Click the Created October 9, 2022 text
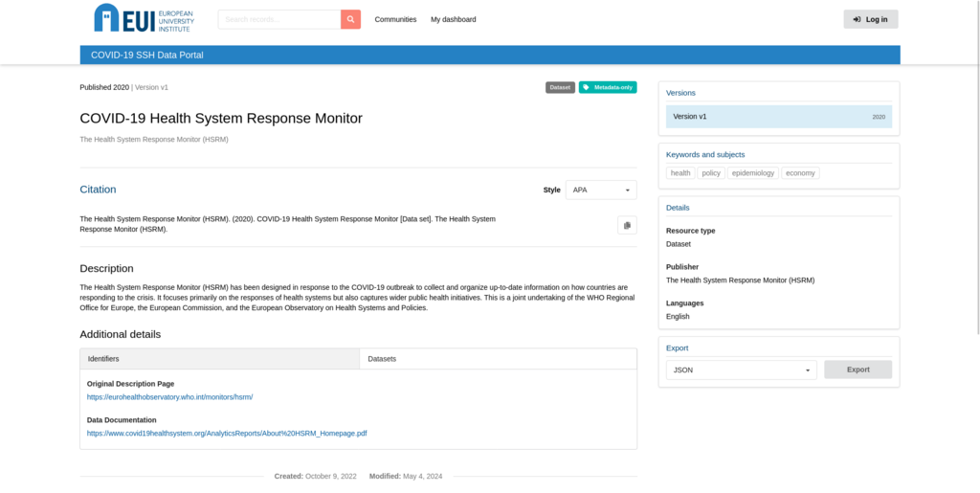The width and height of the screenshot is (980, 493). pyautogui.click(x=316, y=476)
